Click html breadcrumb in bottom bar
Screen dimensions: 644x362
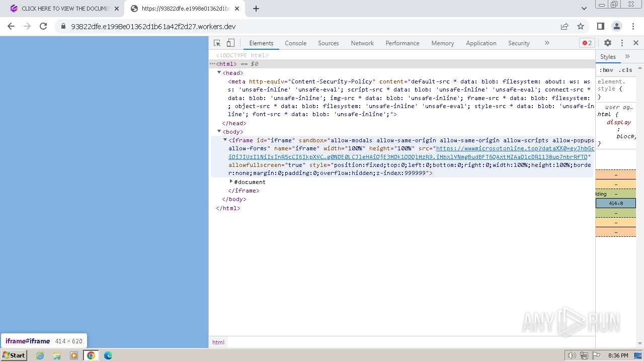tap(218, 342)
